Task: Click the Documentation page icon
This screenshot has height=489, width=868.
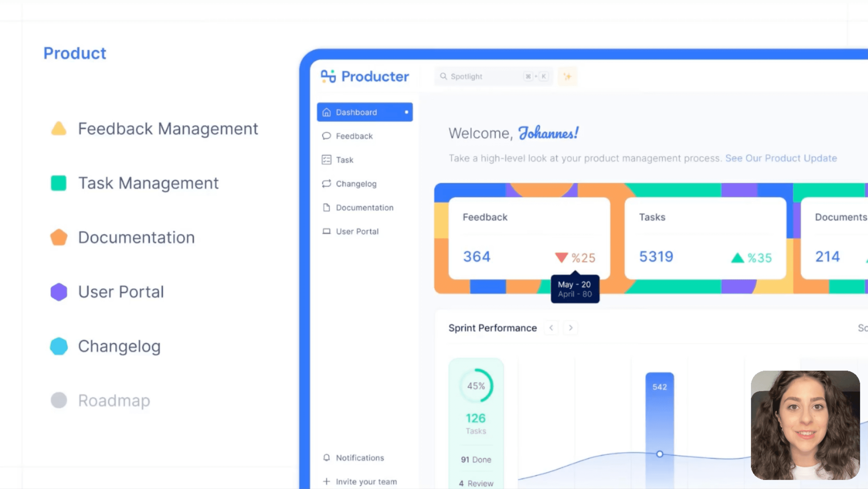Action: click(326, 207)
